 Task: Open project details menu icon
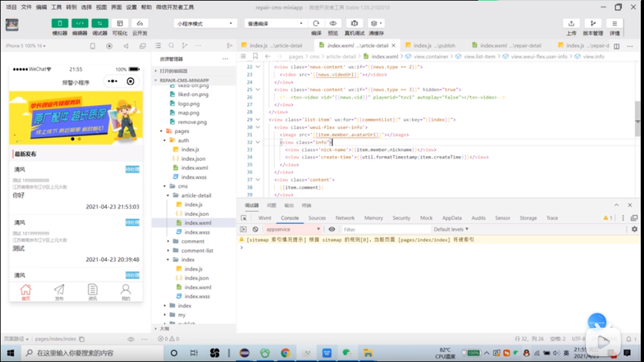614,23
